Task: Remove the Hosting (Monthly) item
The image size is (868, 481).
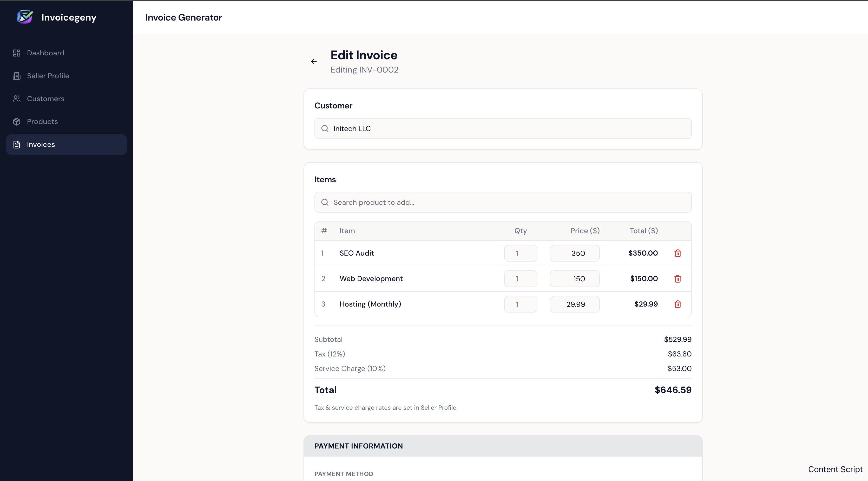Action: pos(678,304)
